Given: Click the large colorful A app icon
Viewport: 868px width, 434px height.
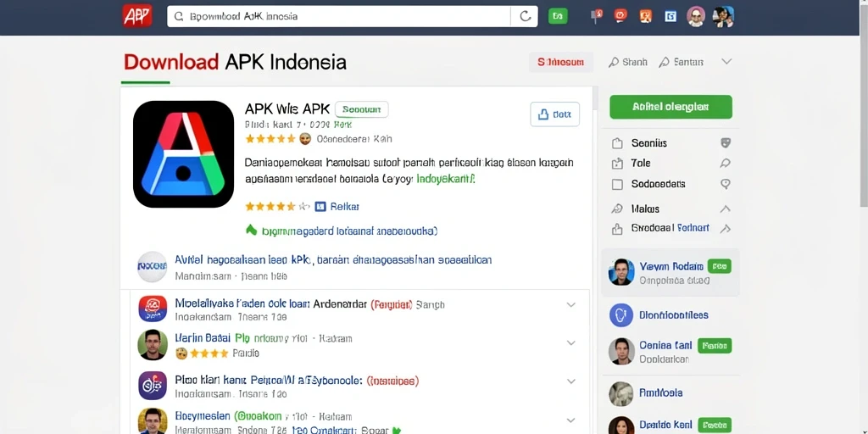Looking at the screenshot, I should [x=183, y=154].
